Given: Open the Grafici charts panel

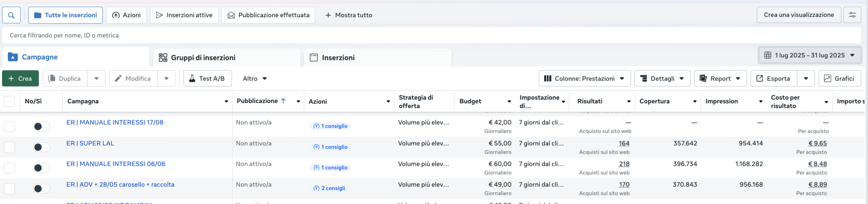Looking at the screenshot, I should point(839,79).
